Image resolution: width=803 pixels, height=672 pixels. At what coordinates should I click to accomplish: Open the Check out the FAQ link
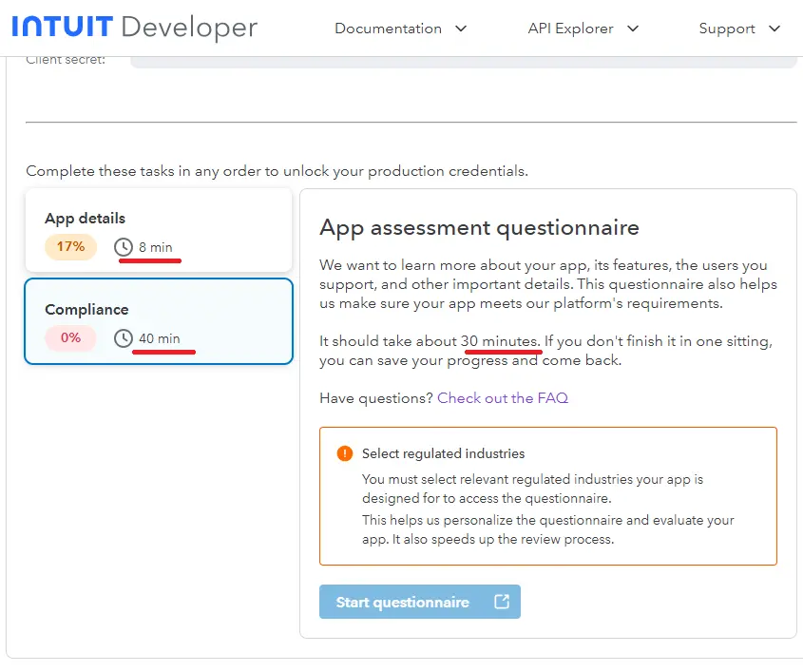click(502, 398)
